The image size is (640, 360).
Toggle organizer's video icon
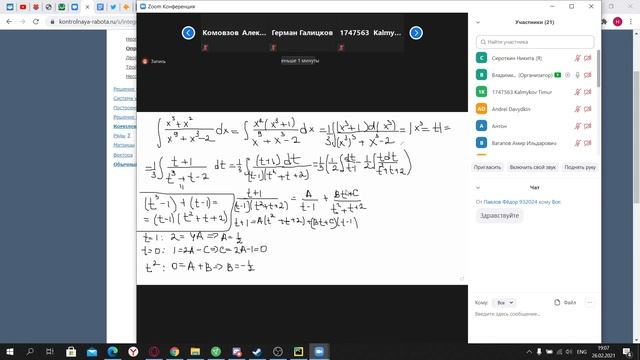pos(588,75)
